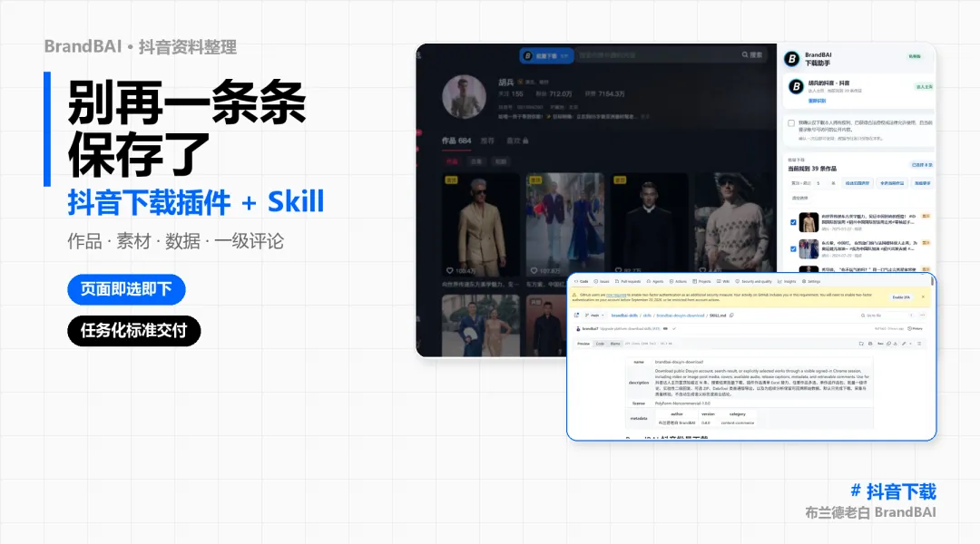Open the GitHub Projects tab
Screen dimensions: 980x544
(701, 281)
